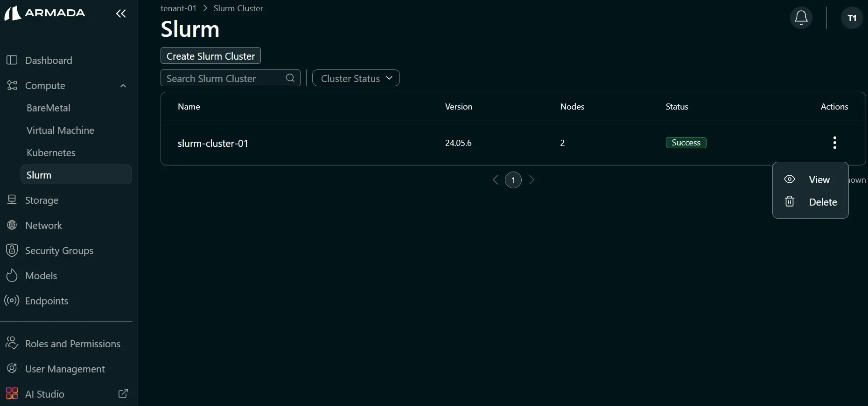
Task: Open Network in the sidebar
Action: 43,225
